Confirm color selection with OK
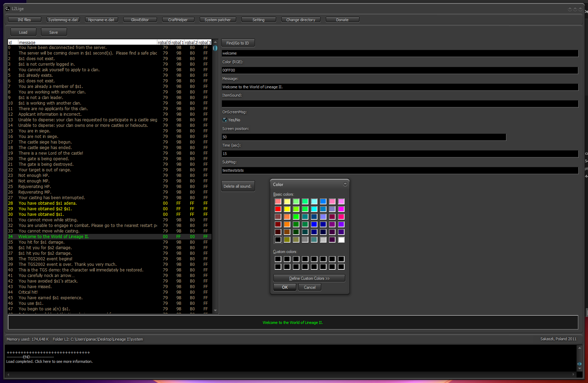Image resolution: width=588 pixels, height=383 pixels. pos(285,287)
